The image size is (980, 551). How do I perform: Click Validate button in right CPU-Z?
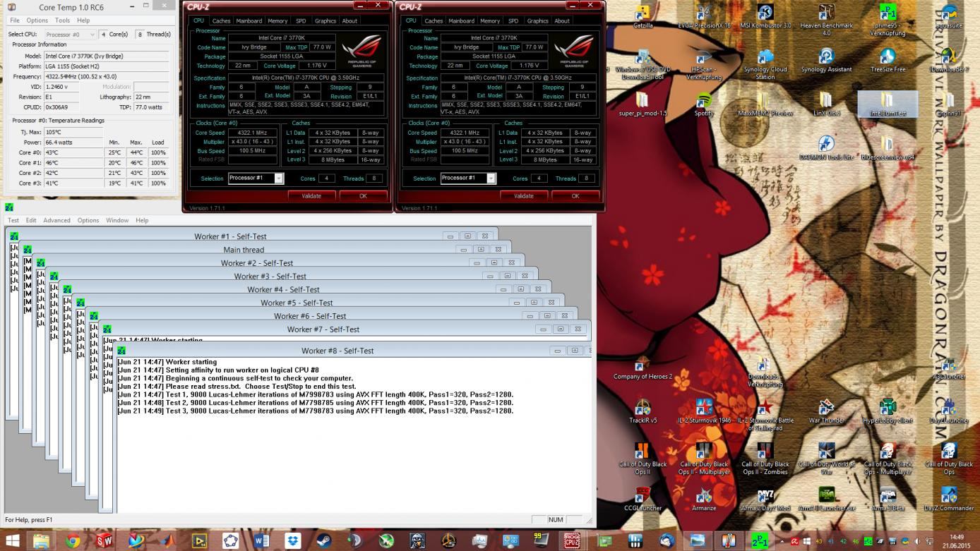[524, 195]
